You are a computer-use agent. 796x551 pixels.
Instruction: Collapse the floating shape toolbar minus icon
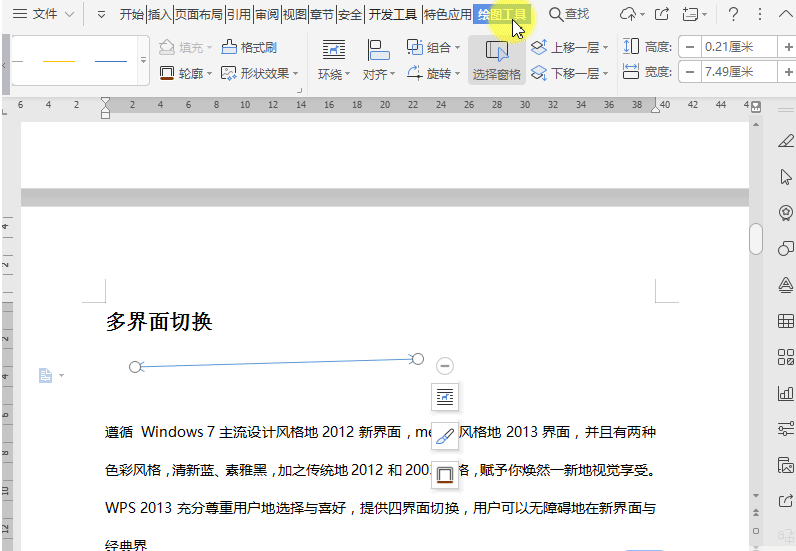(x=445, y=366)
